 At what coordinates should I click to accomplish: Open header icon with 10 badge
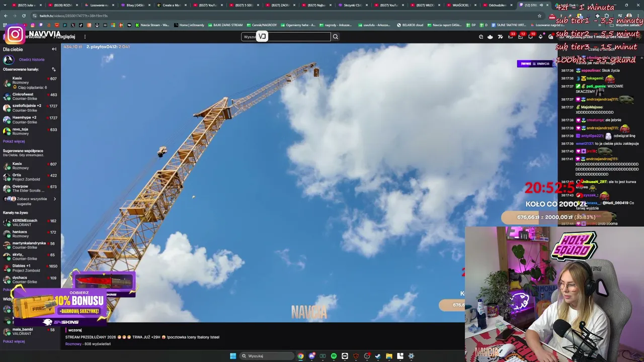click(x=531, y=37)
